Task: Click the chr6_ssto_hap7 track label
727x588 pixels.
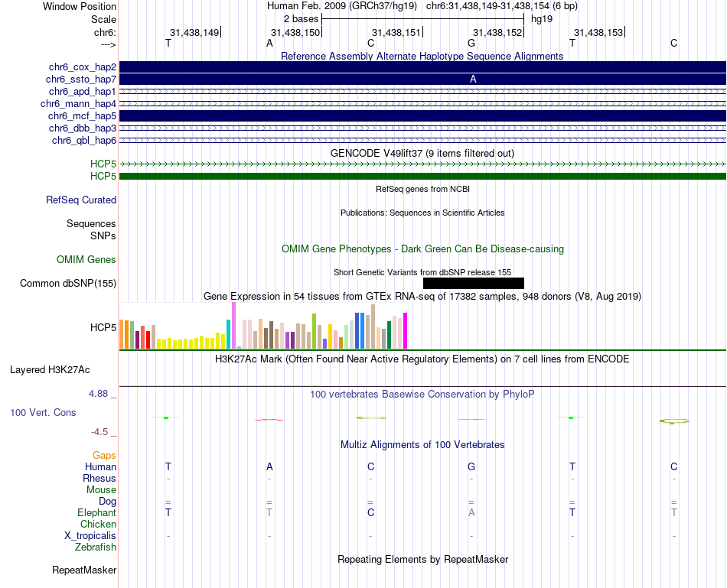Action: (81, 80)
